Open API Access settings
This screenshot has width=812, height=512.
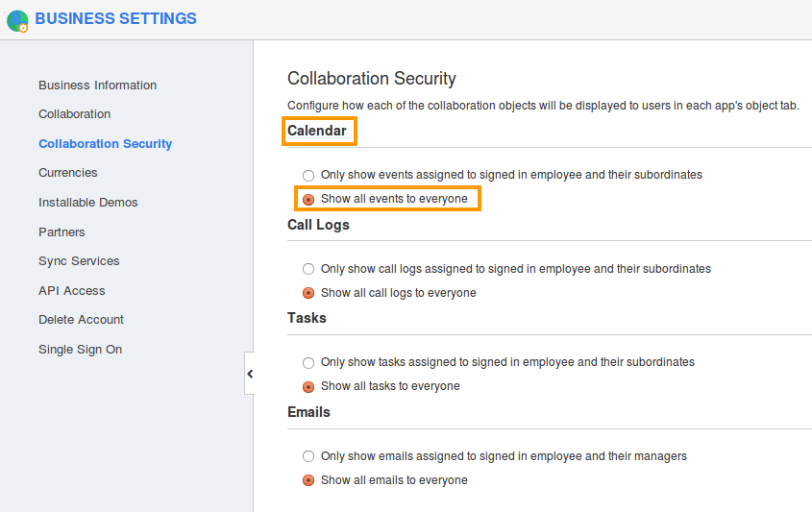pos(71,291)
